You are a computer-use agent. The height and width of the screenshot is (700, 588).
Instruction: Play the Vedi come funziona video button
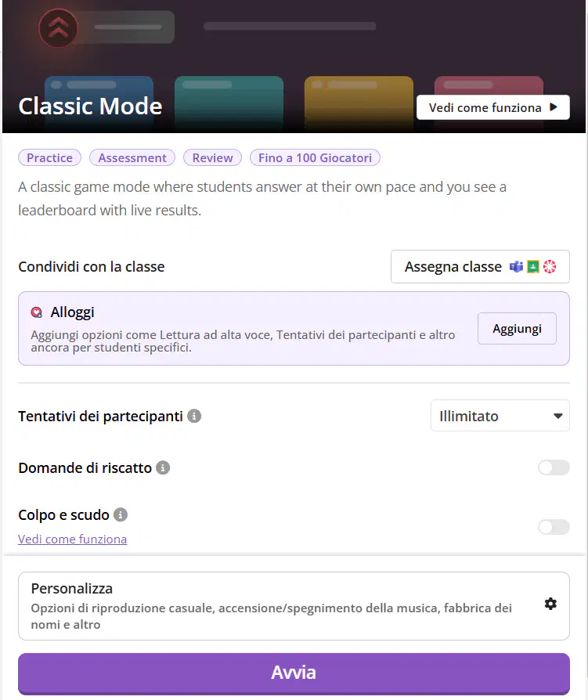(493, 107)
